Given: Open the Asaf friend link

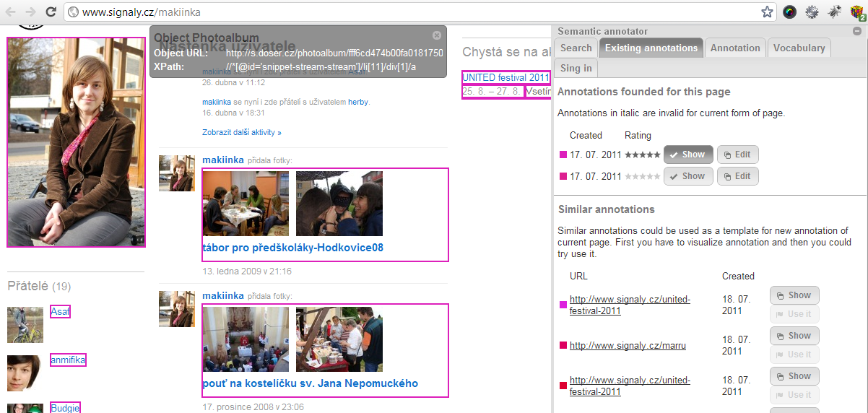Looking at the screenshot, I should pos(60,312).
